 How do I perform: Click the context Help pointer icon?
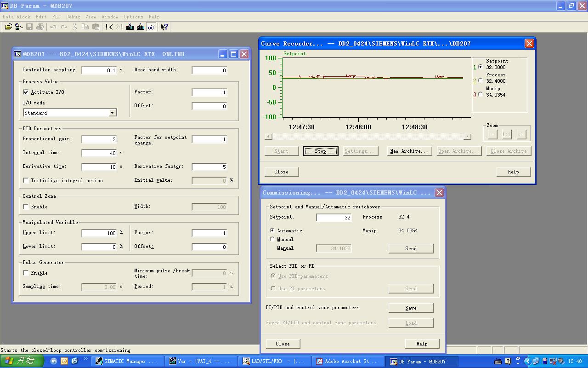click(164, 27)
